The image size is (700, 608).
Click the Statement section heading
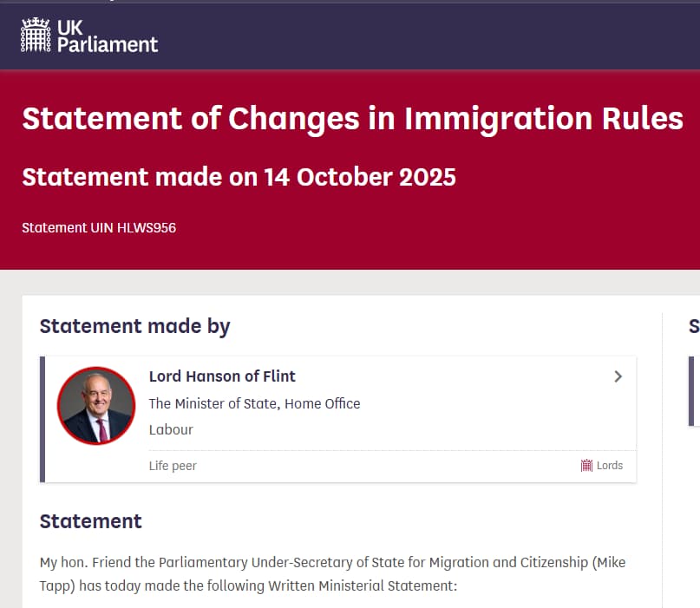(91, 521)
